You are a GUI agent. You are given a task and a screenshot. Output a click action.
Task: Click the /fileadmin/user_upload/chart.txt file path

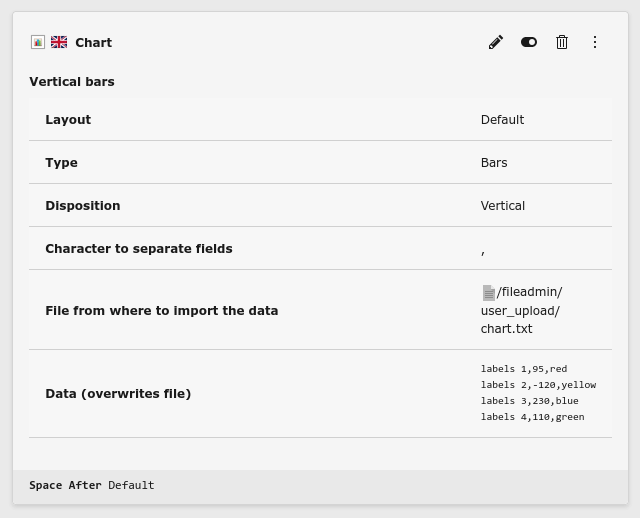tap(520, 311)
